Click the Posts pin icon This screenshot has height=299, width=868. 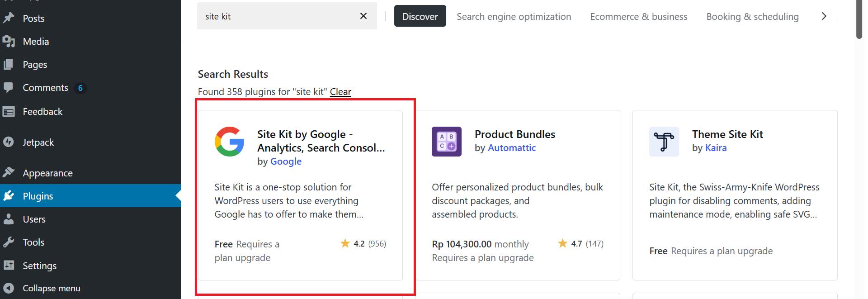click(x=9, y=18)
